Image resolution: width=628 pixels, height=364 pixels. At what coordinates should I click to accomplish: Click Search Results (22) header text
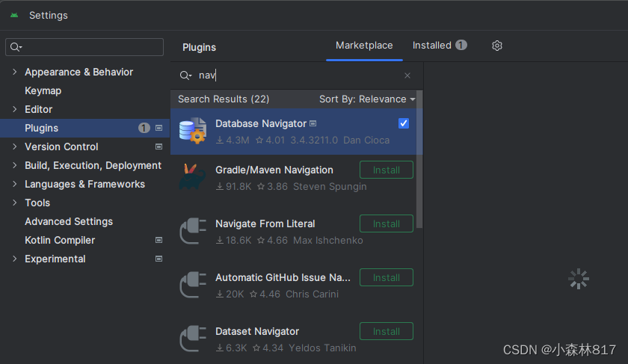point(224,99)
